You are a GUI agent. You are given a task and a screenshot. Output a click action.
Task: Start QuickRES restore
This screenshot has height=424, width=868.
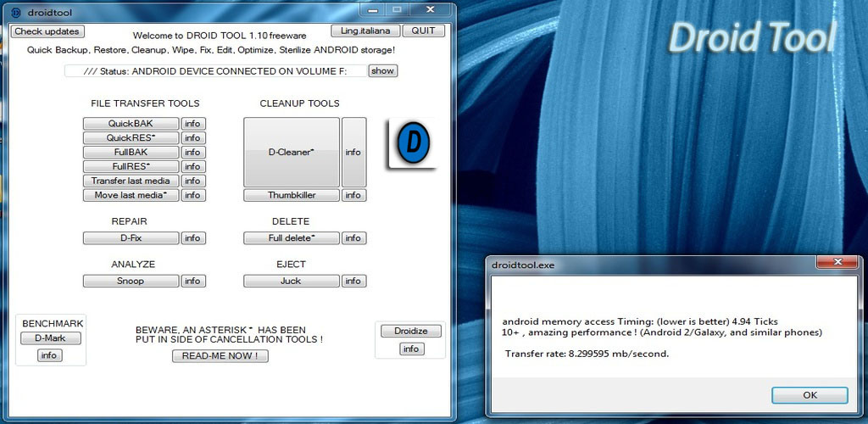point(131,138)
